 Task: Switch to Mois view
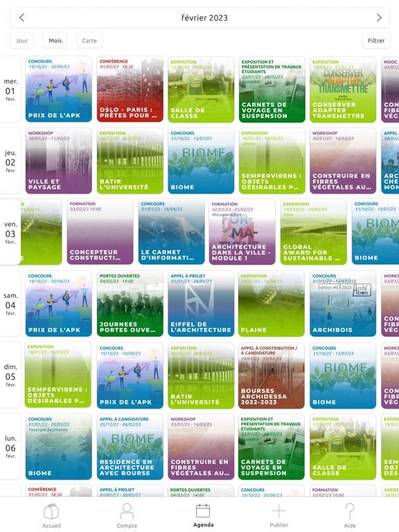click(x=55, y=40)
